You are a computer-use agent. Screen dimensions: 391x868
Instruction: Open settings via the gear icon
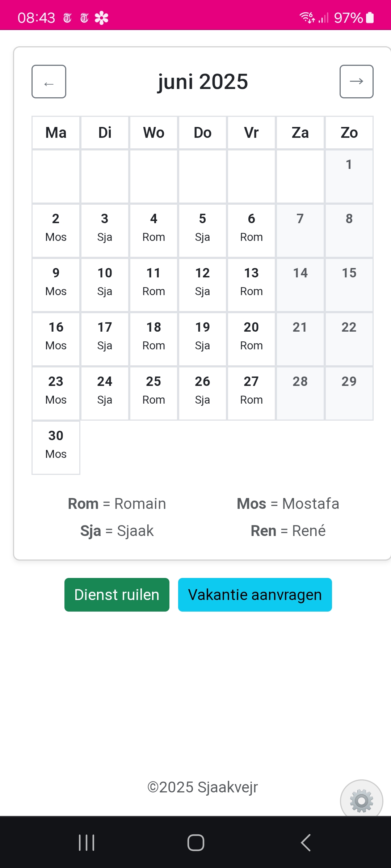tap(361, 800)
